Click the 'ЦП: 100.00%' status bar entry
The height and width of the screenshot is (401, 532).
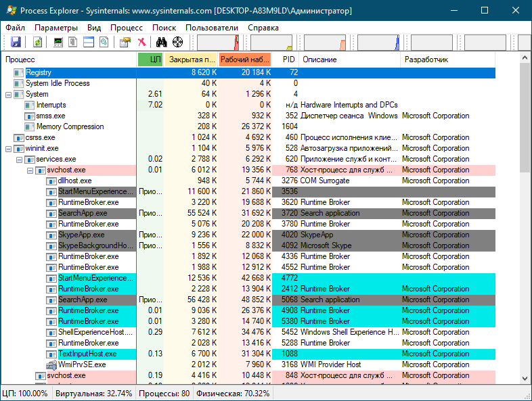pyautogui.click(x=25, y=394)
